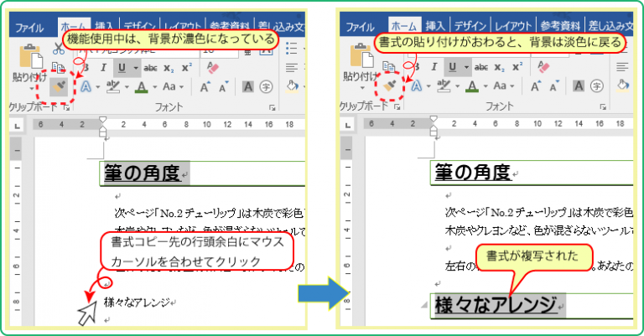Click the Bullets list icon in left window

pos(291,49)
